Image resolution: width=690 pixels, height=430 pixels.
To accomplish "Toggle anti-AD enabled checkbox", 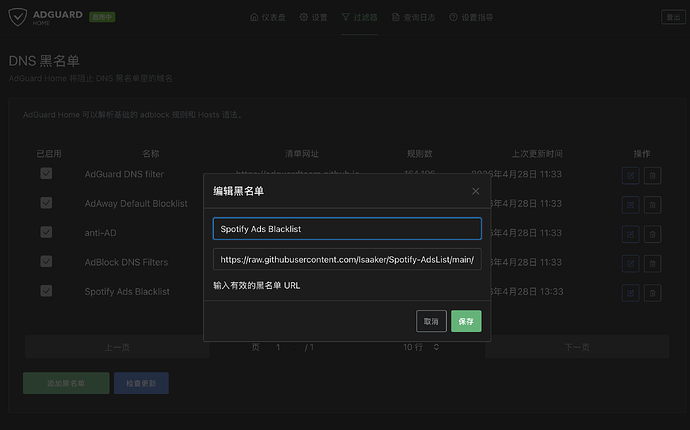I will tap(46, 232).
